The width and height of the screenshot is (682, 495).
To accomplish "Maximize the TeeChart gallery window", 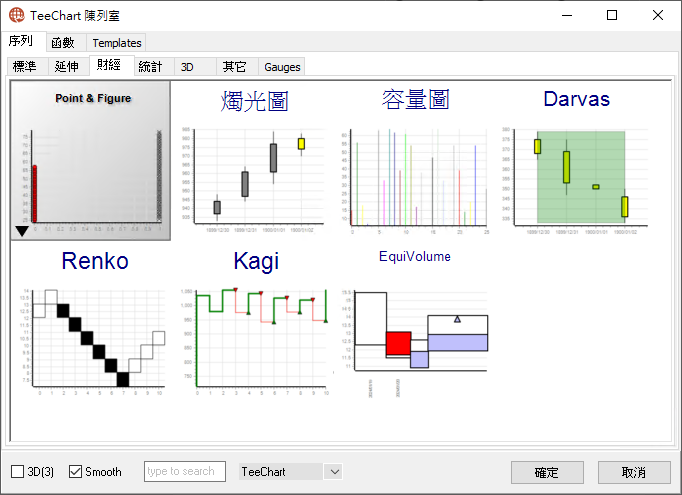I will point(612,15).
